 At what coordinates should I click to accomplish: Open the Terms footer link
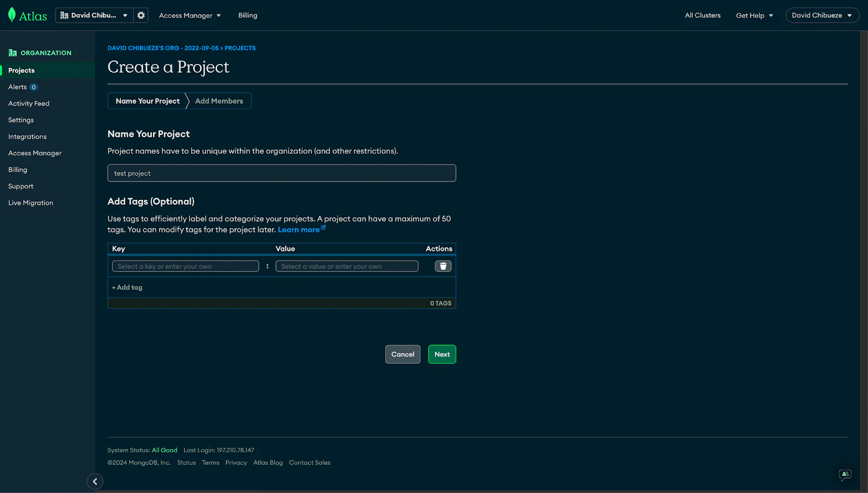(210, 463)
